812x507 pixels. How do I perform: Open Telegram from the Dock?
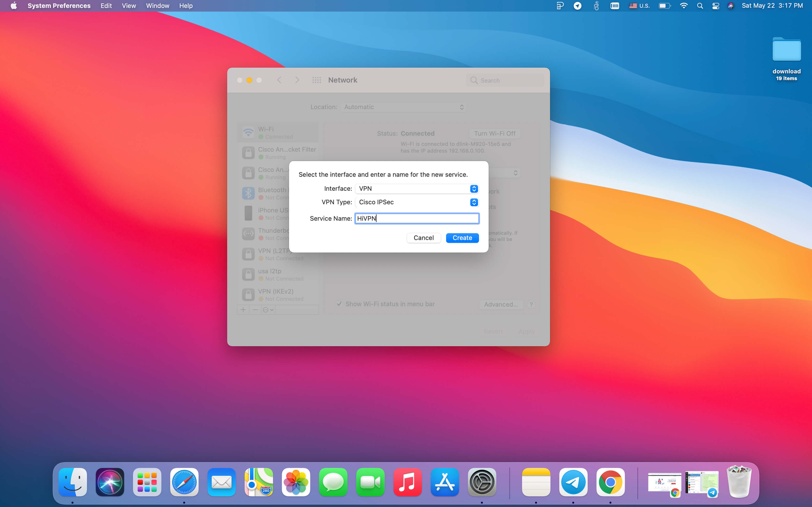pyautogui.click(x=573, y=482)
